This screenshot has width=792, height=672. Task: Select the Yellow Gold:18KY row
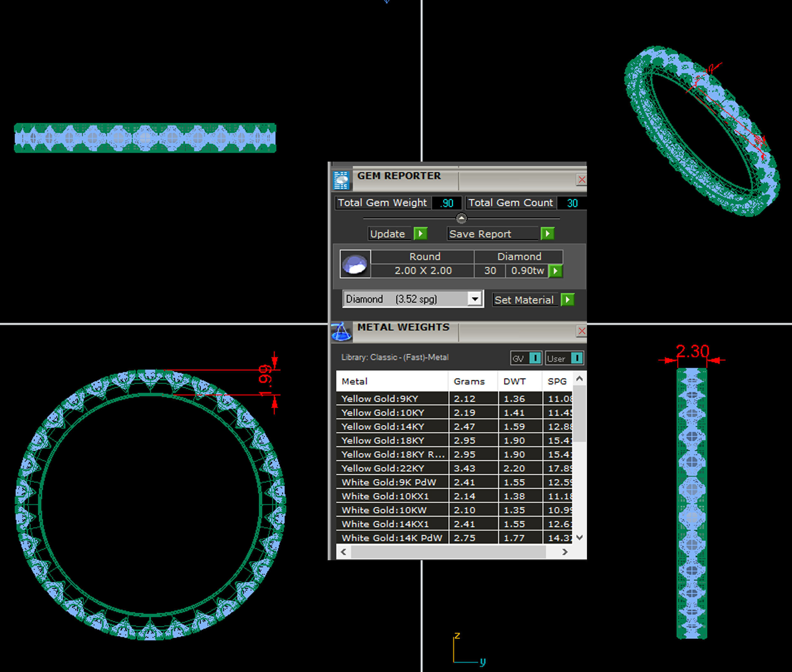pos(383,440)
